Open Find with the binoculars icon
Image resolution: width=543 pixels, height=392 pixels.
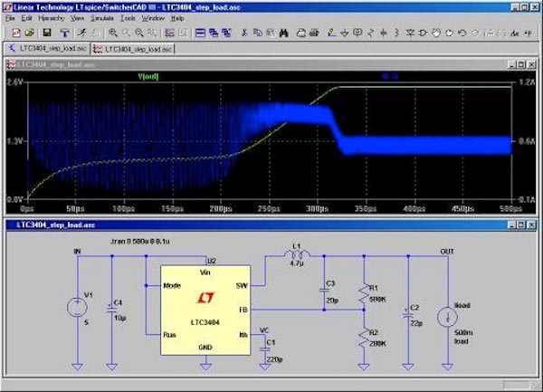click(x=284, y=33)
